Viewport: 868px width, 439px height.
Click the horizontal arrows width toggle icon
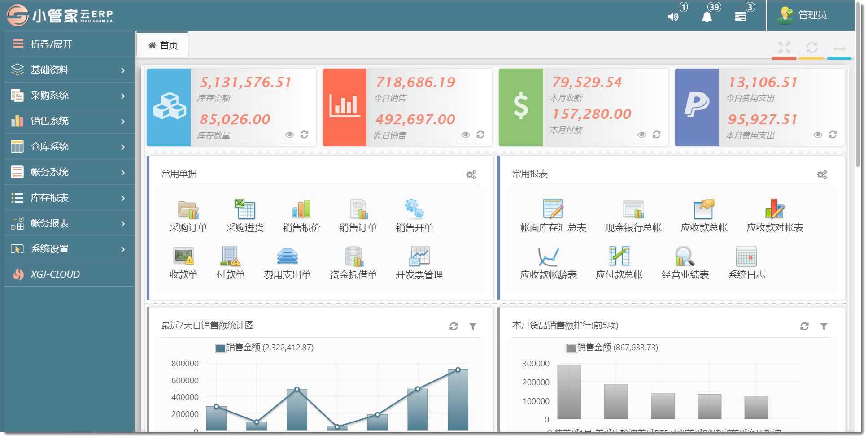tap(839, 48)
